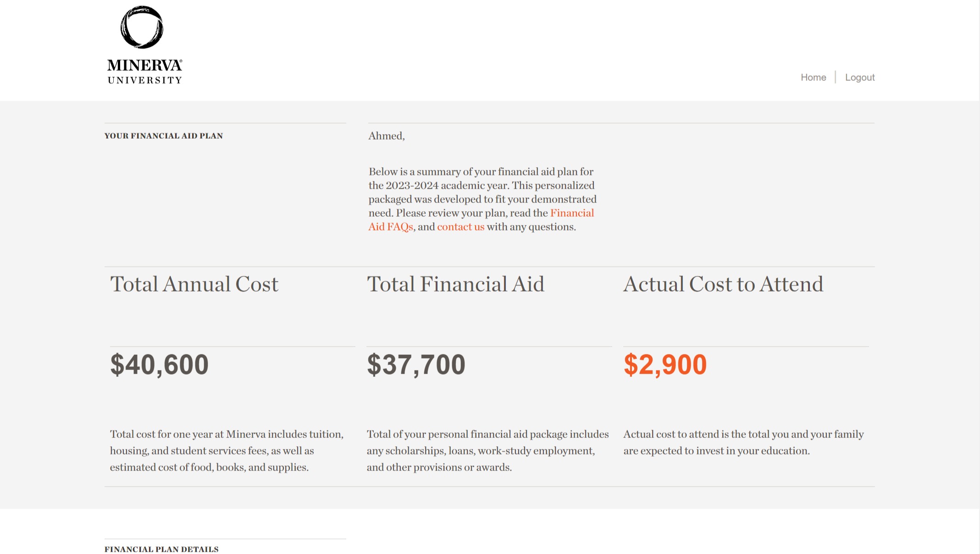Image resolution: width=980 pixels, height=554 pixels.
Task: Select the 'Total Annual Cost' heading
Action: click(194, 284)
